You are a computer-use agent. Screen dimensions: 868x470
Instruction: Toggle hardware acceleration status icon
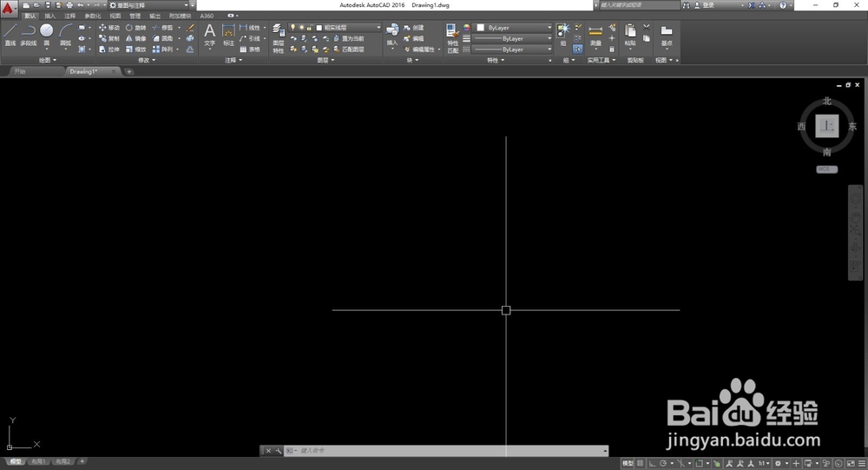point(838,463)
